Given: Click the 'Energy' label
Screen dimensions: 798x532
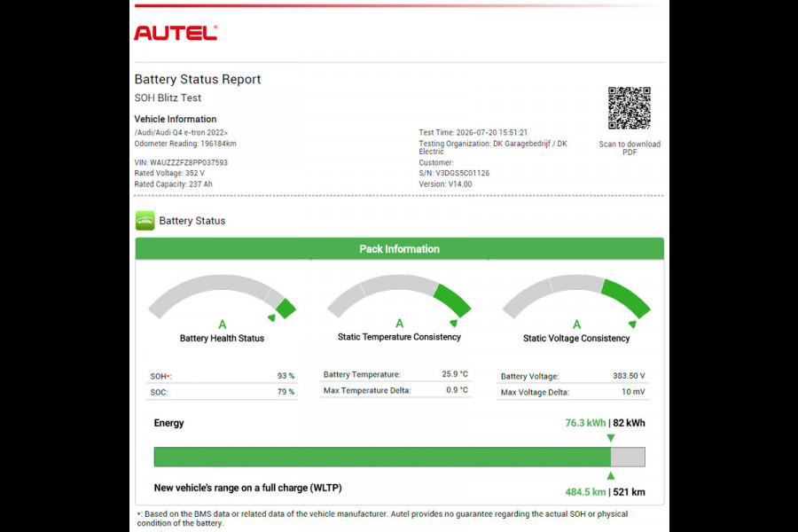Looking at the screenshot, I should [x=169, y=423].
